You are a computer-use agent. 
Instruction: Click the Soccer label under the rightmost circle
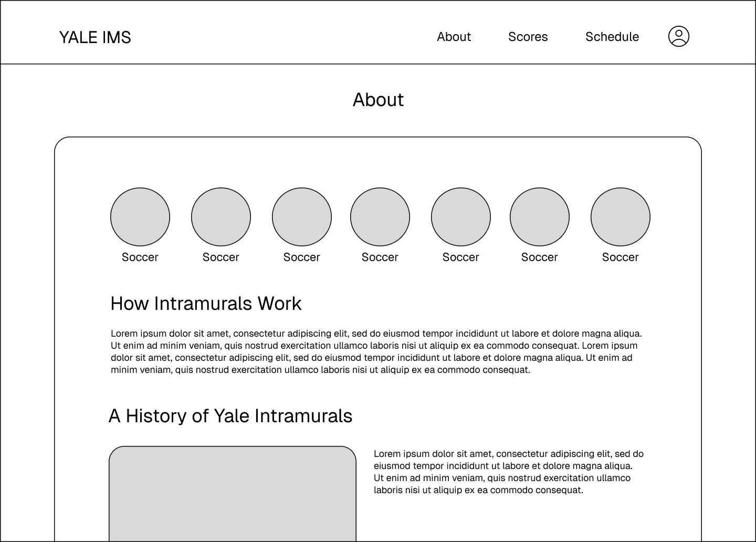[621, 257]
